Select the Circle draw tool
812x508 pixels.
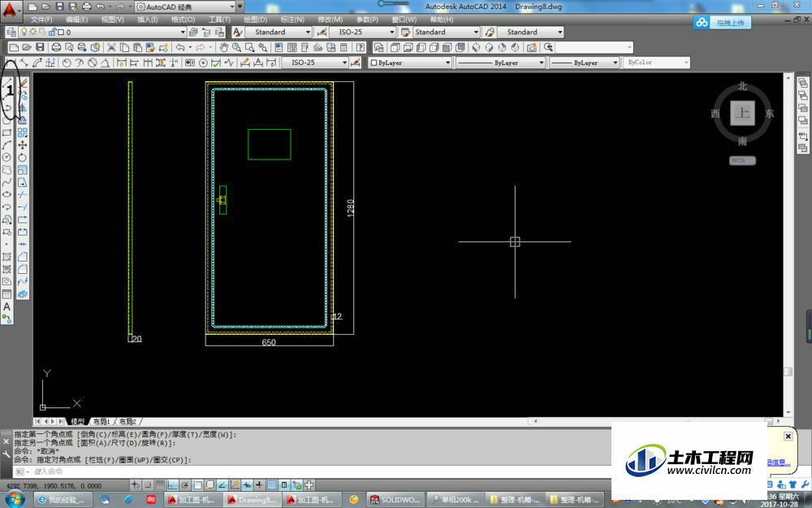point(6,157)
